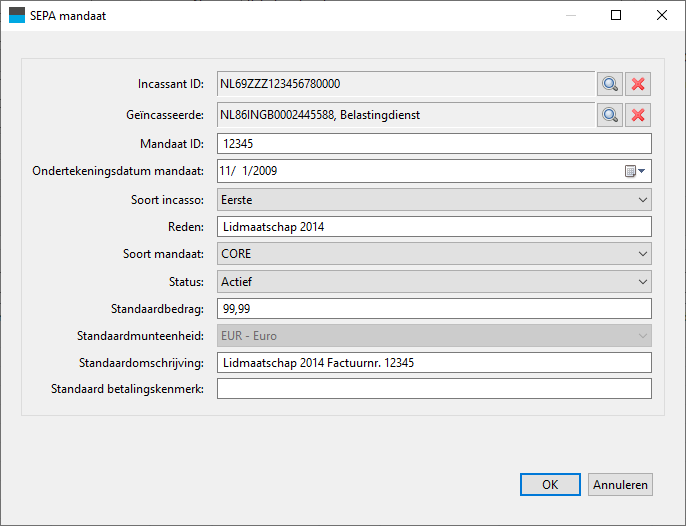
Task: Click the disabled Standaardmunteenheid EUR dropdown
Action: click(x=434, y=336)
